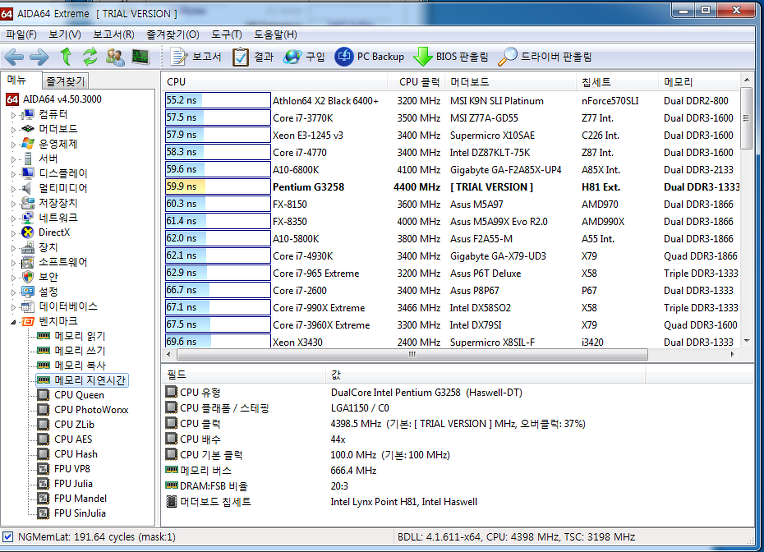Open the 보기(V) menu
The height and width of the screenshot is (552, 764).
coord(64,35)
